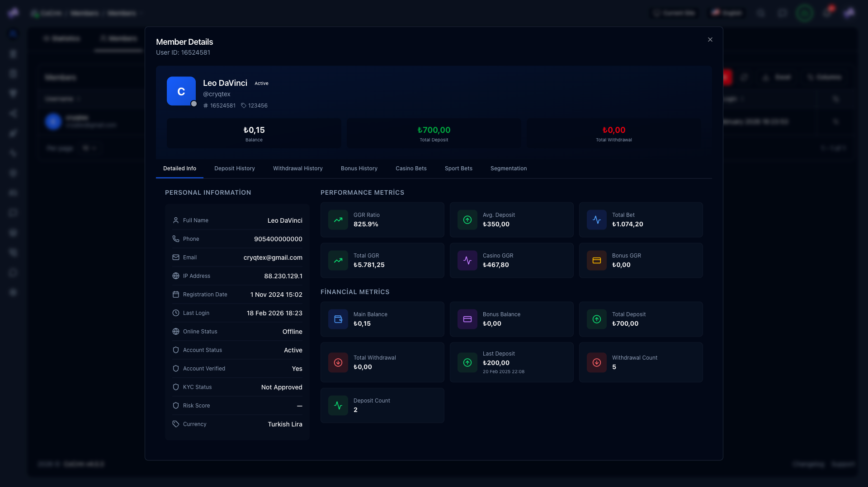Click the ₺5.781,25 Total GGR value
868x487 pixels.
(x=369, y=265)
